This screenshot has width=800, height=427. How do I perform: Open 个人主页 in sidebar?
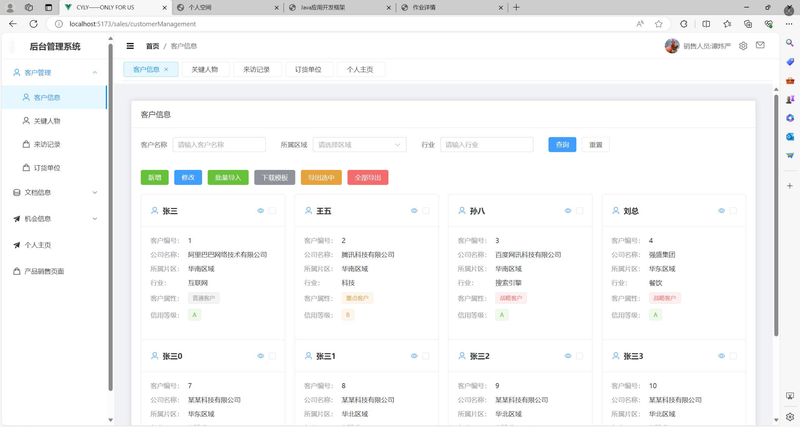[x=55, y=245]
